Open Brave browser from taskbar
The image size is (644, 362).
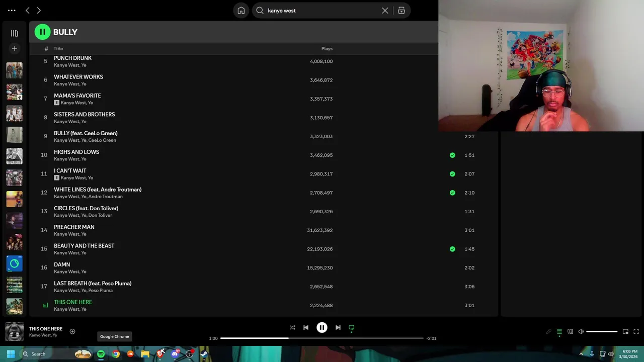pos(160,354)
